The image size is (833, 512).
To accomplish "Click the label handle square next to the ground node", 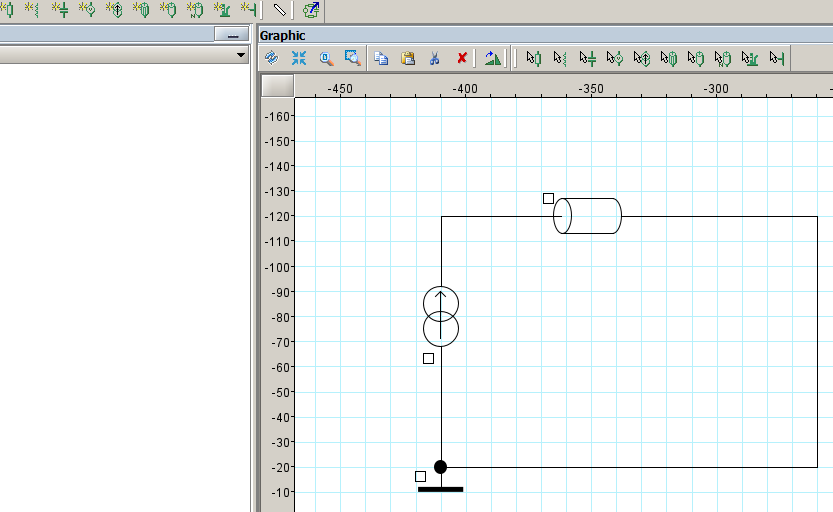I will pyautogui.click(x=420, y=476).
